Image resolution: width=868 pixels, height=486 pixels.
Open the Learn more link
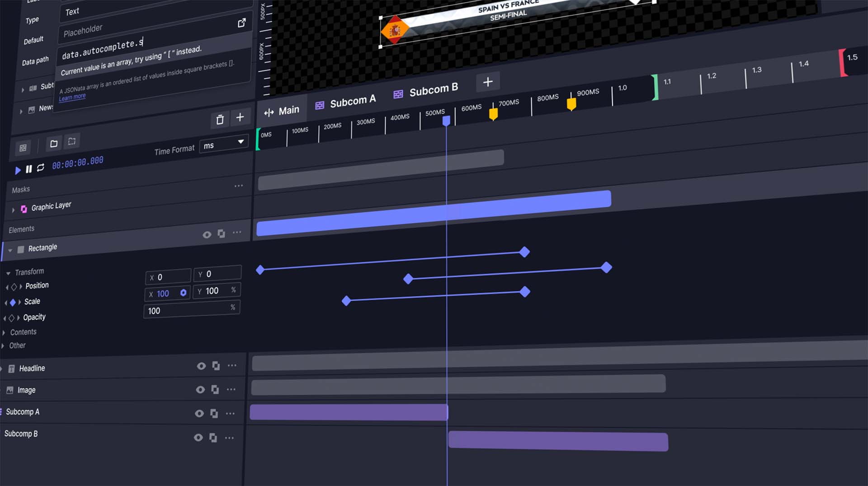[x=72, y=97]
